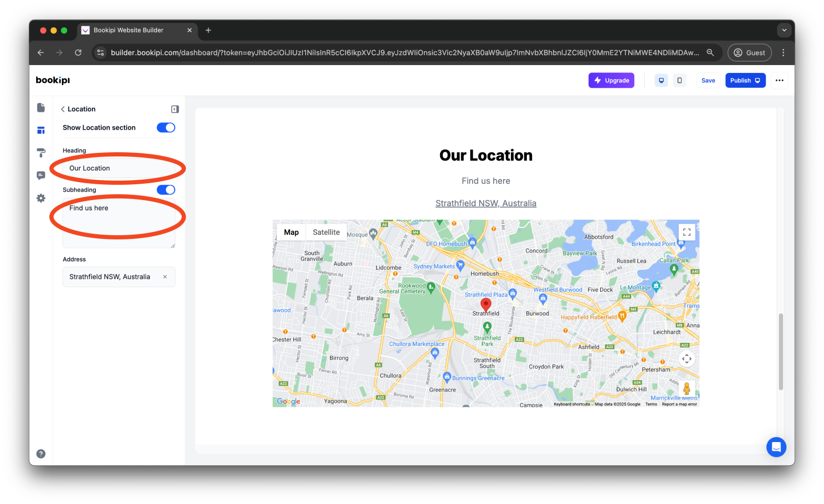Viewport: 824px width, 504px height.
Task: Select the Map view tab
Action: point(291,232)
